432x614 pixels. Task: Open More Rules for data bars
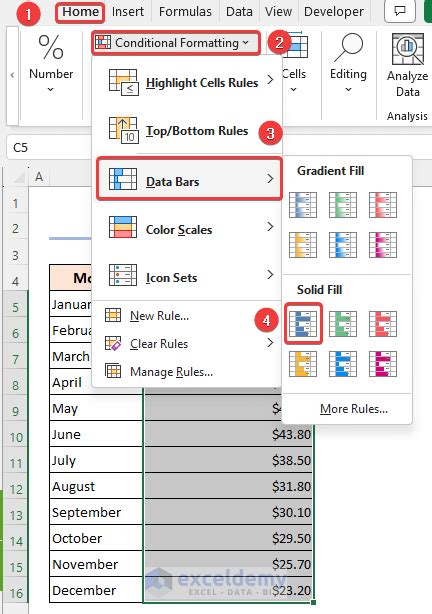click(x=354, y=409)
